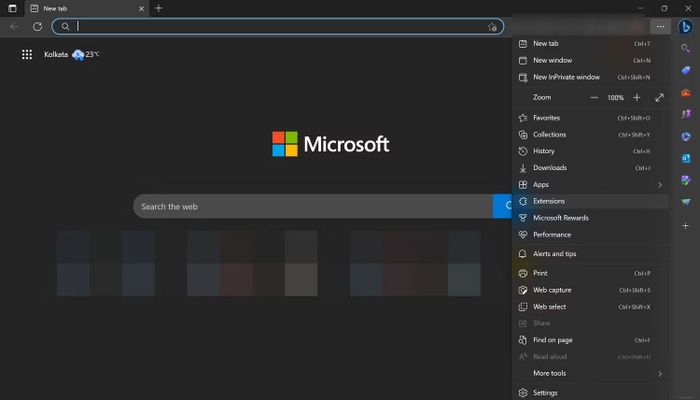The image size is (700, 400).
Task: Refresh the page with the reload icon
Action: (38, 27)
